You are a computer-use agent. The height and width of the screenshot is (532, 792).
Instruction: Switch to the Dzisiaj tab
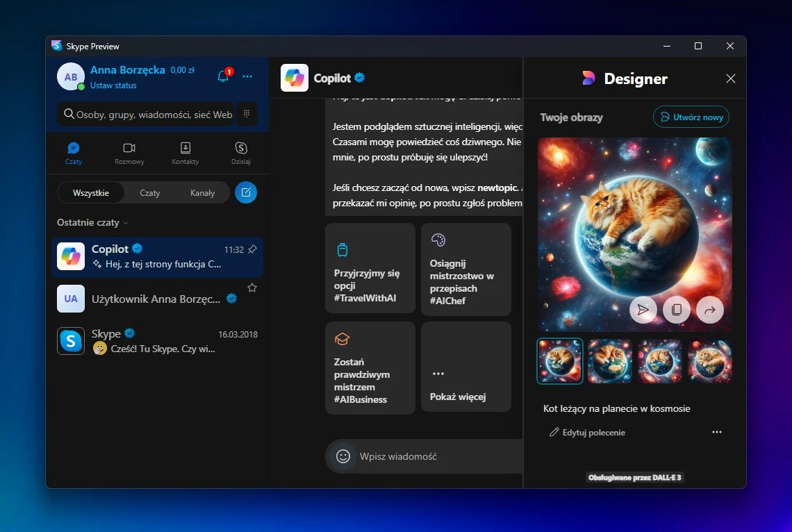click(240, 153)
